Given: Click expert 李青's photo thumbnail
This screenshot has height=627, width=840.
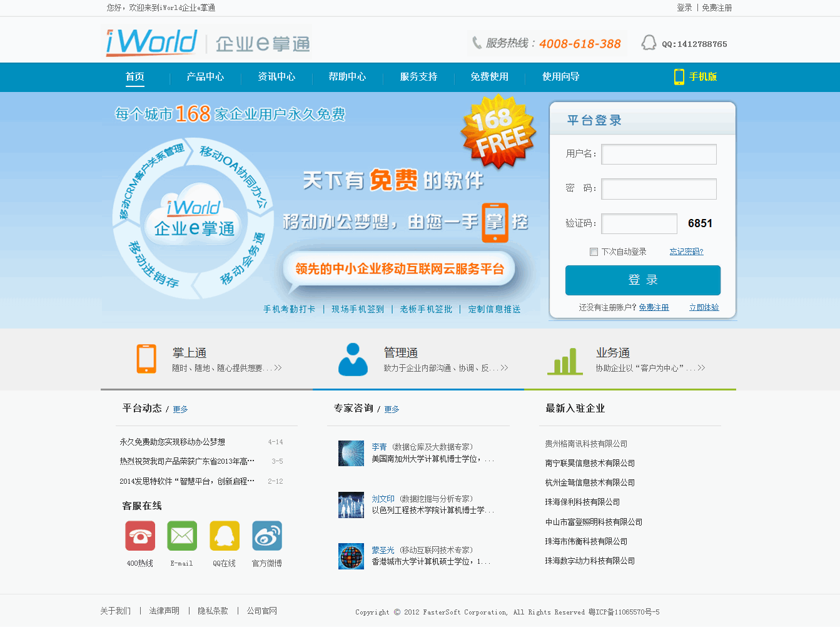Looking at the screenshot, I should pos(351,453).
